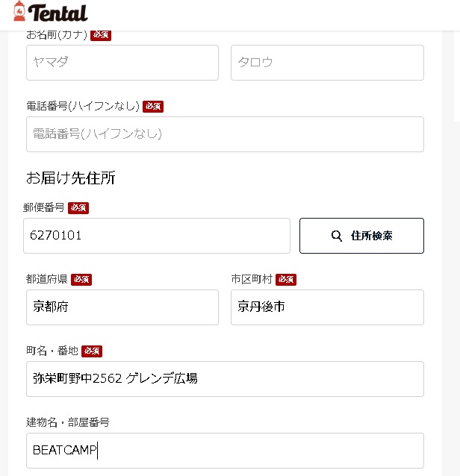Click the 電話番号(ハイフンなし) label

click(83, 106)
